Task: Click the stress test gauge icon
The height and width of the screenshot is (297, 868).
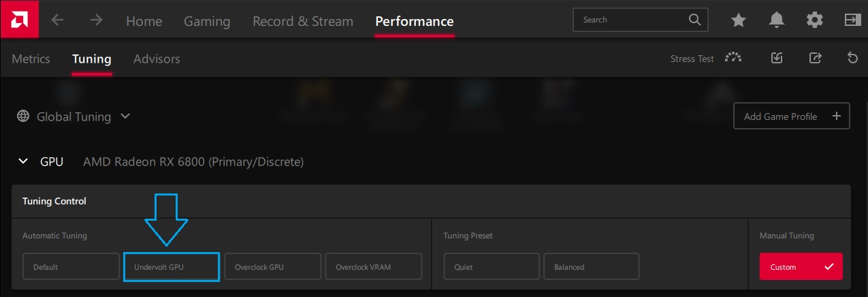Action: 733,57
